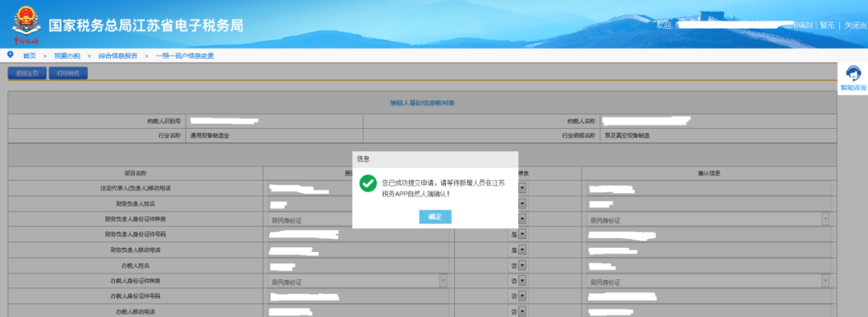Open modify dropdown for 法定代表人移动电话 row
The height and width of the screenshot is (317, 868).
pyautogui.click(x=522, y=188)
